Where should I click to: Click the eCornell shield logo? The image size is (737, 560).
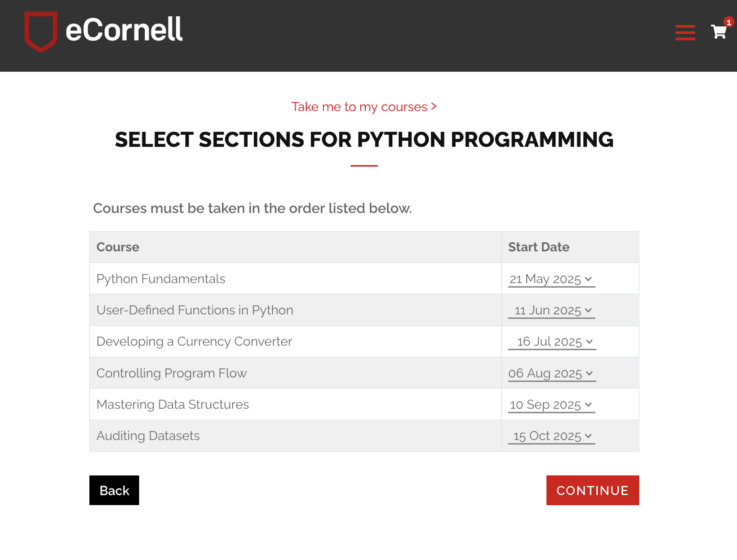pyautogui.click(x=40, y=31)
